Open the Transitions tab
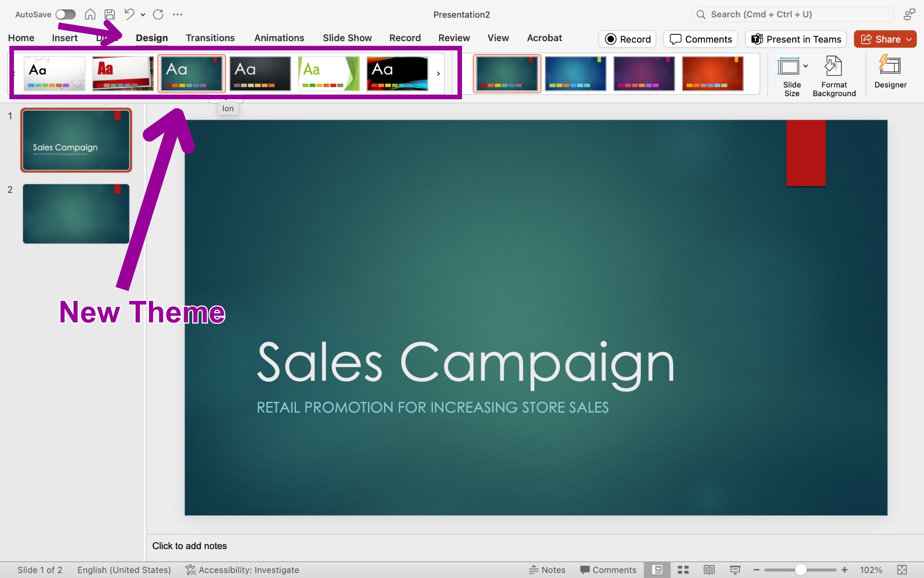Screen dimensions: 924x578 [210, 38]
